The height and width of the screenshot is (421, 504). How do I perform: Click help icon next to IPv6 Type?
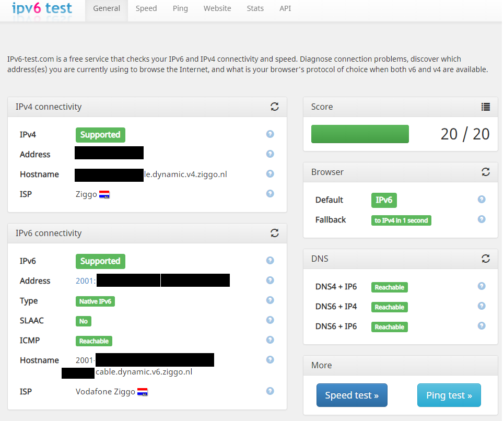click(x=270, y=300)
